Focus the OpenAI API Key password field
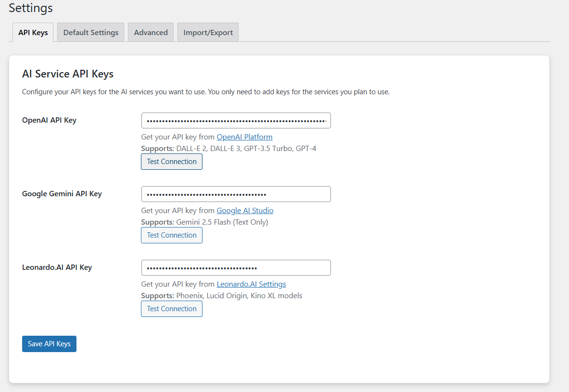The width and height of the screenshot is (569, 392). tap(236, 121)
